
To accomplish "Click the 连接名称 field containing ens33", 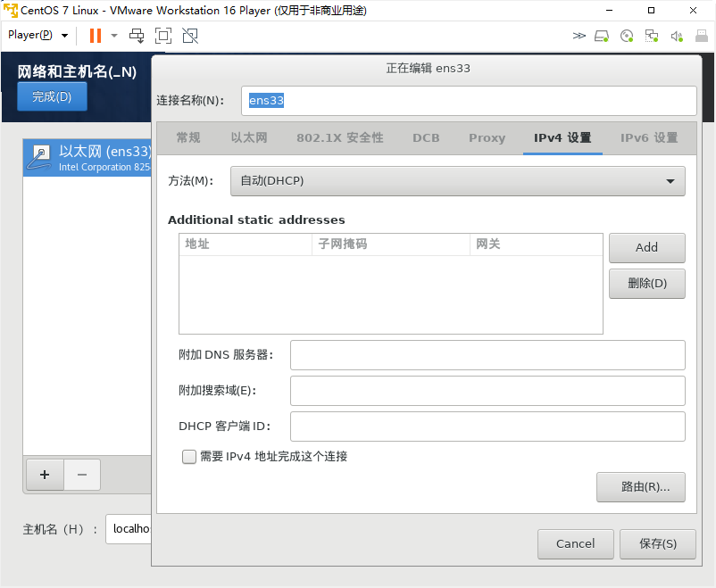I will [x=469, y=101].
